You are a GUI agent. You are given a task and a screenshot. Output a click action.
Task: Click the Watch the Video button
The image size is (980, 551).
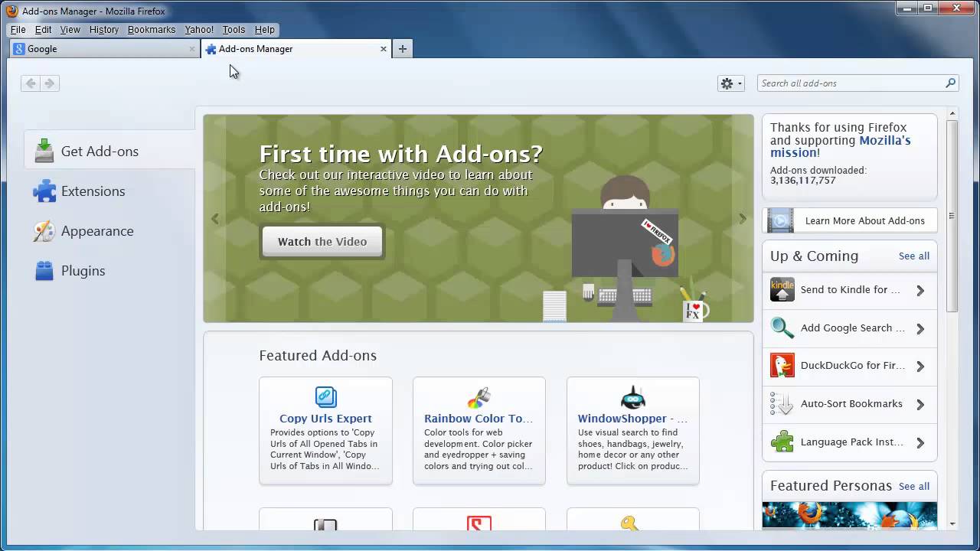click(x=322, y=241)
